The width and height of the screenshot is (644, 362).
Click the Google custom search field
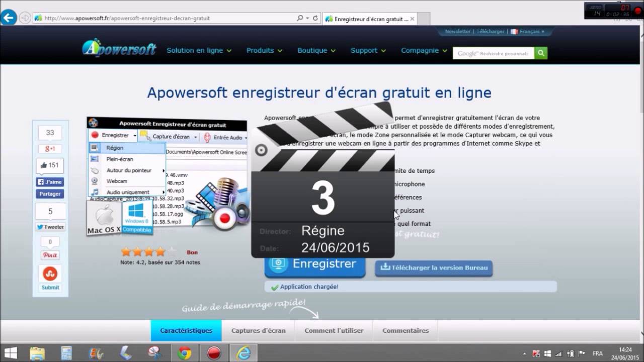[x=494, y=53]
